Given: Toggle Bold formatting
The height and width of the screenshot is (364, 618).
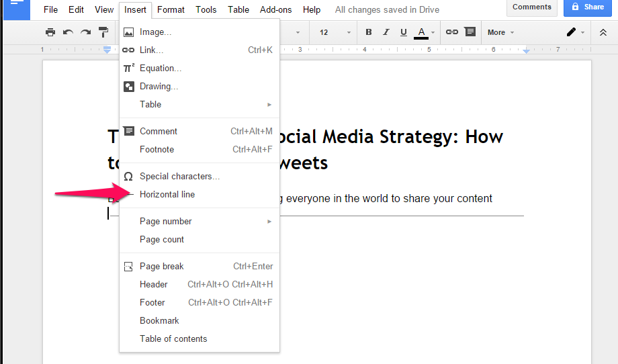Looking at the screenshot, I should click(369, 32).
